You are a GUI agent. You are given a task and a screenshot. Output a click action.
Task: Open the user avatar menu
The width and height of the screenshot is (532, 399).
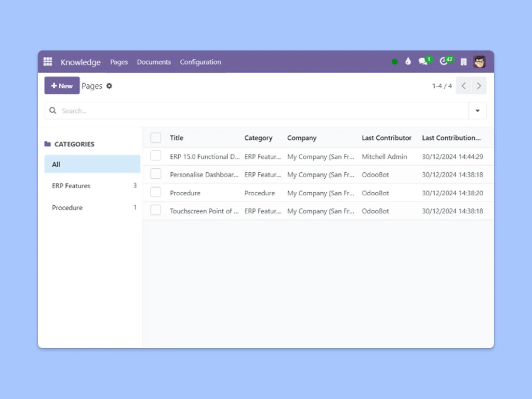click(x=479, y=62)
